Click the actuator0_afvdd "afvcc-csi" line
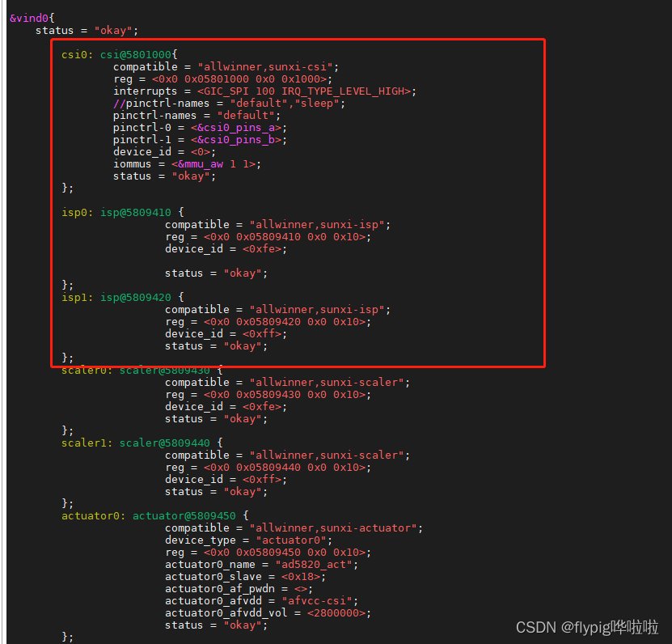Screen dimensions: 672x644 [x=262, y=601]
